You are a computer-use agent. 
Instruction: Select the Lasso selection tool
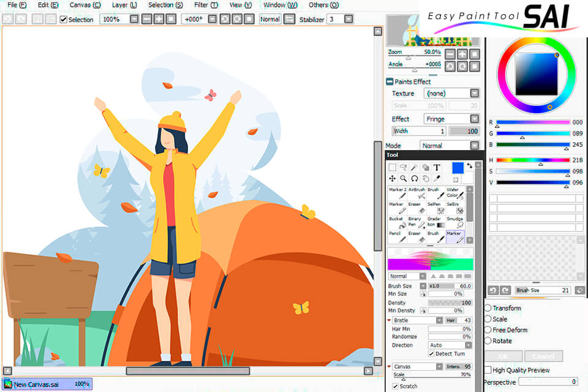(403, 167)
